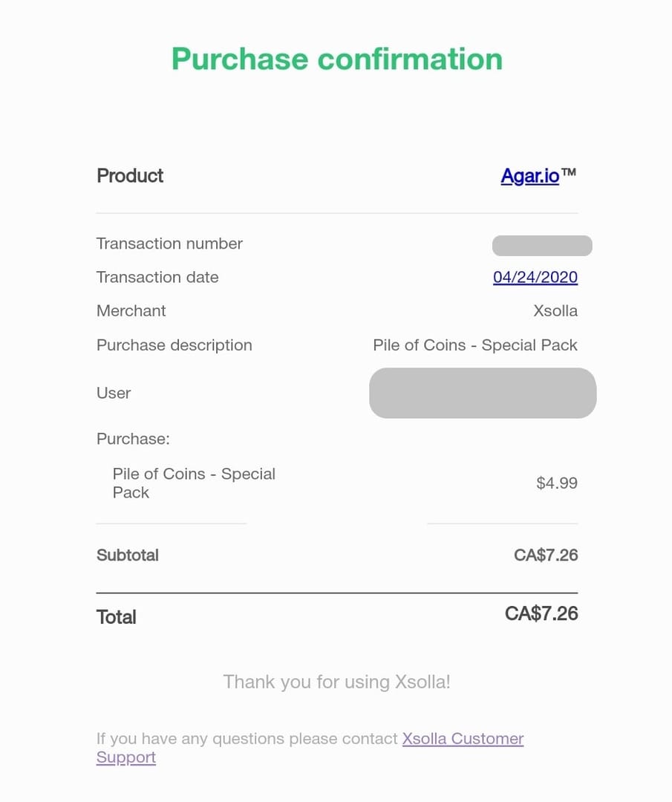Image resolution: width=672 pixels, height=802 pixels.
Task: Select the Subtotal CA$7.26 amount
Action: (545, 555)
